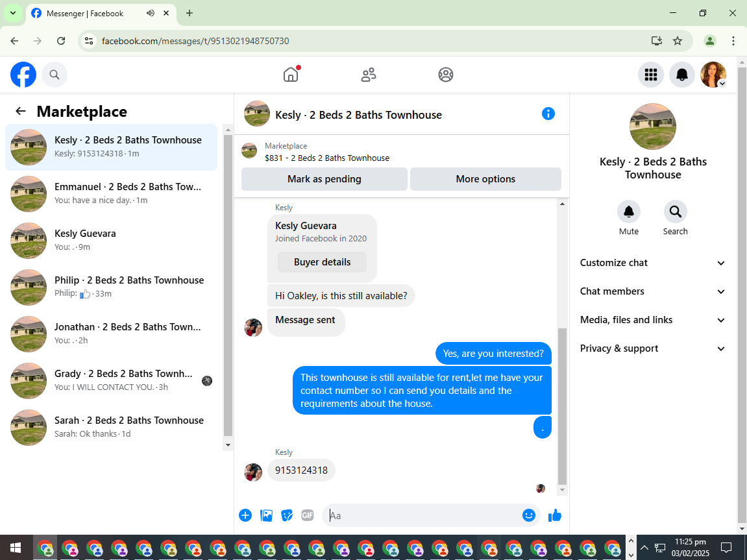Open Philip conversation in list
This screenshot has height=560, width=747.
coord(111,287)
